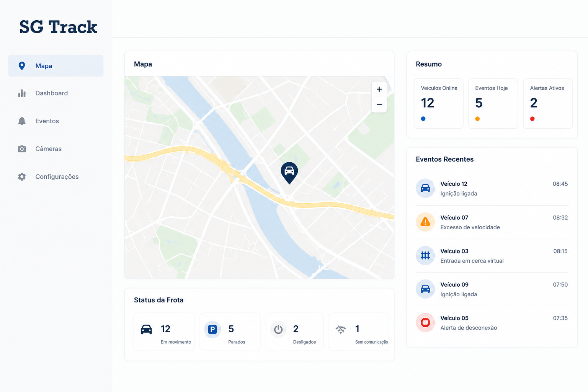This screenshot has height=392, width=588.
Task: Click the power icon in Desligados card
Action: tap(278, 329)
